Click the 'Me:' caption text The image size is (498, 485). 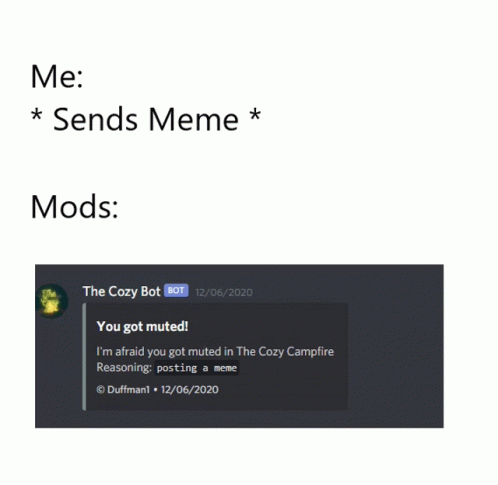pos(57,77)
